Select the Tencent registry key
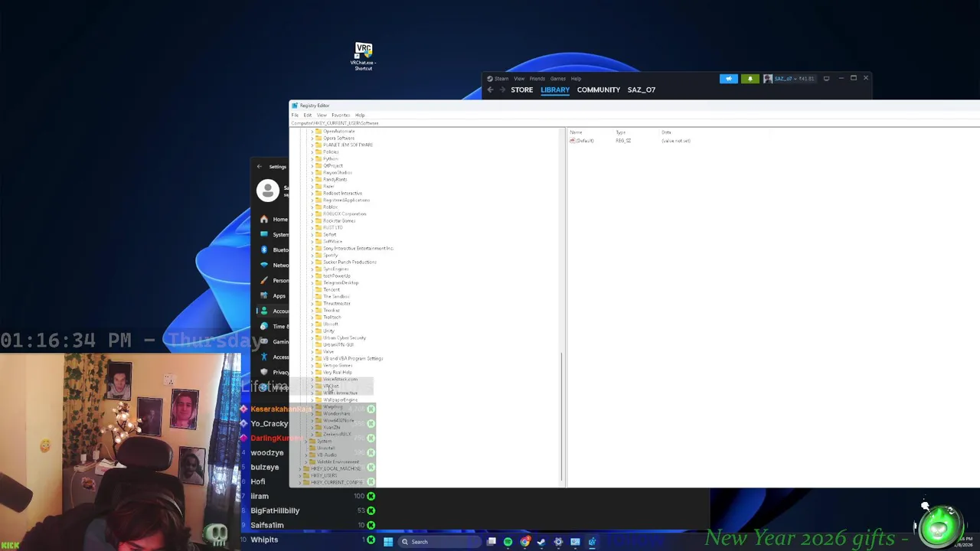Screen dimensions: 980x551 pyautogui.click(x=332, y=290)
